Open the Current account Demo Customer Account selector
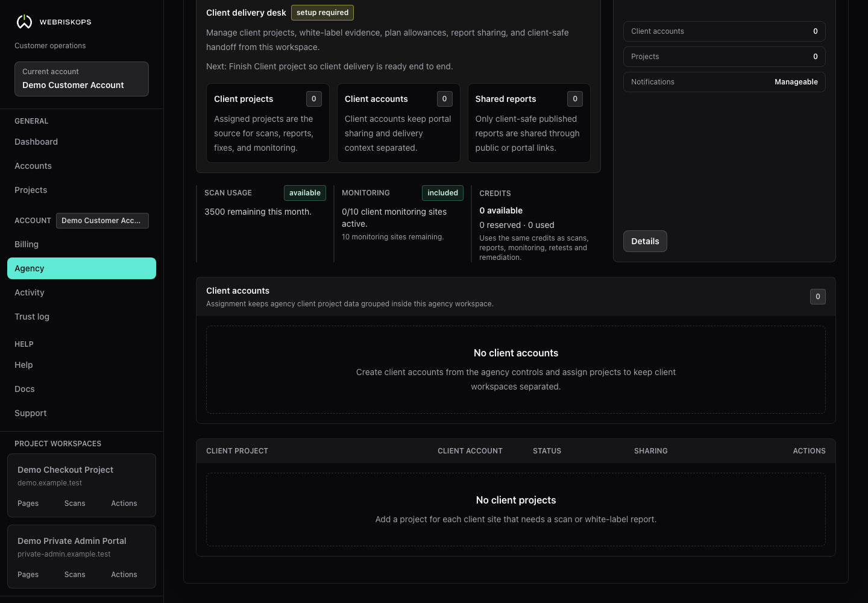868x603 pixels. (81, 79)
